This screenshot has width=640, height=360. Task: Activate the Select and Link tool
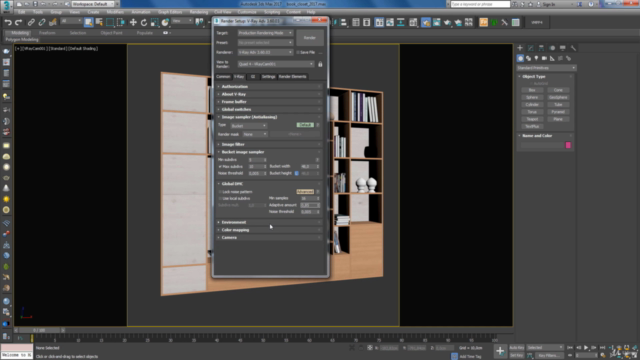31,22
